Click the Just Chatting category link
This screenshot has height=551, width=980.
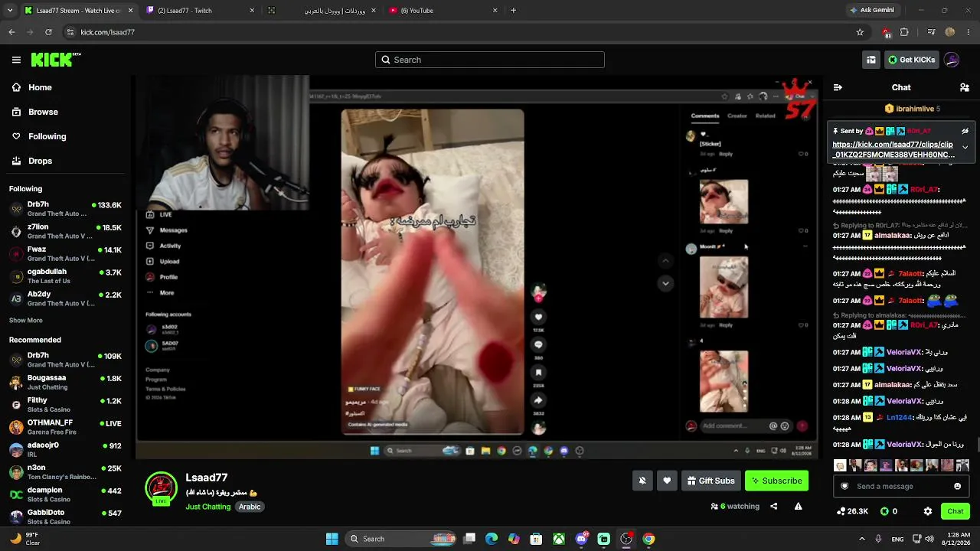pyautogui.click(x=207, y=507)
